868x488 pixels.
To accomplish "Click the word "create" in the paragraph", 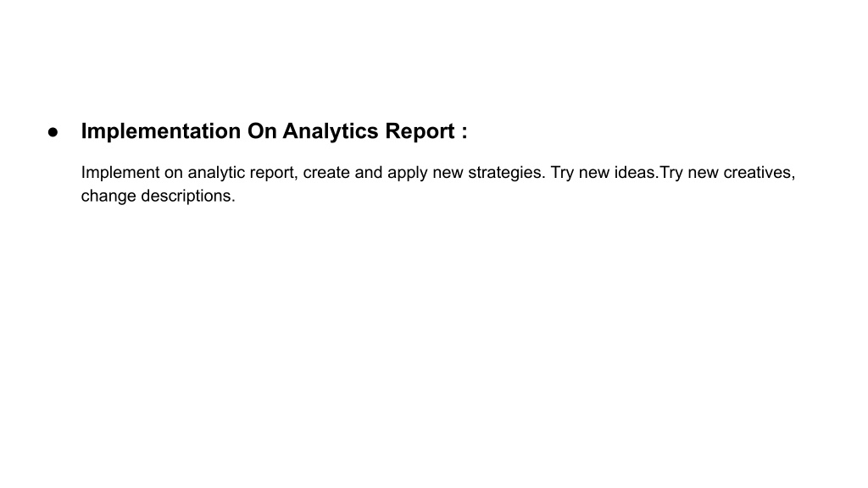I will click(x=326, y=173).
